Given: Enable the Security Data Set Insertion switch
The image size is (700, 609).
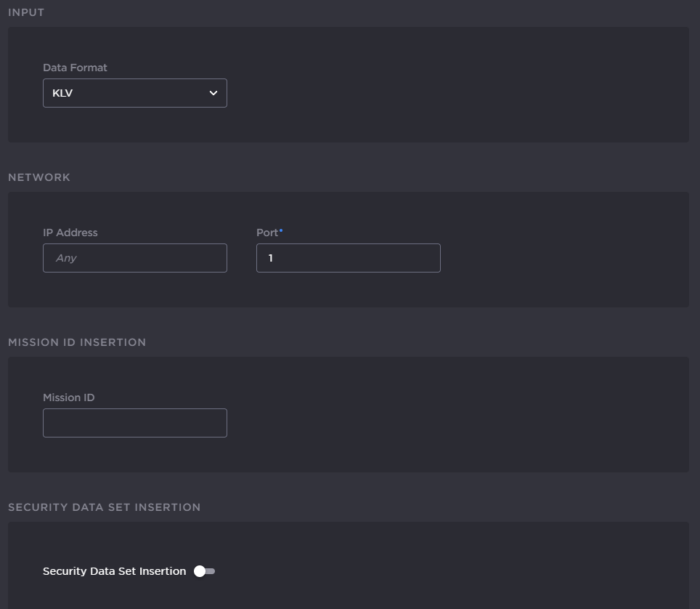Looking at the screenshot, I should click(x=204, y=571).
